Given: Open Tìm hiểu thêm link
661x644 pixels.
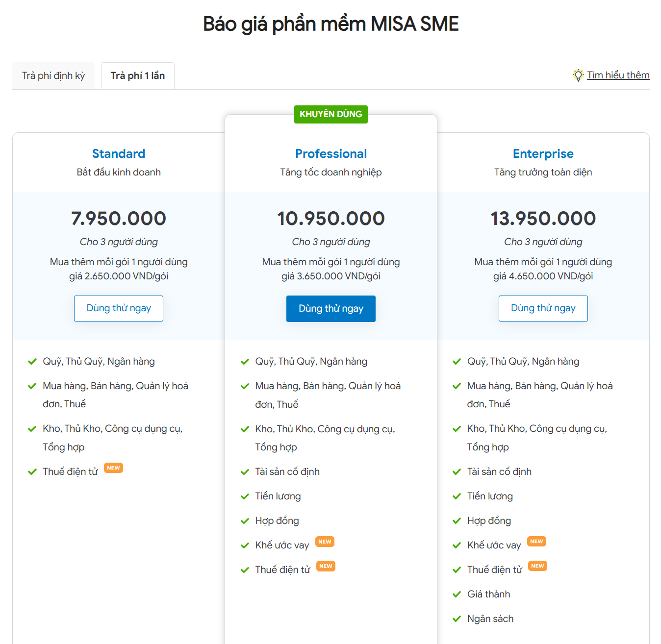Looking at the screenshot, I should click(618, 74).
